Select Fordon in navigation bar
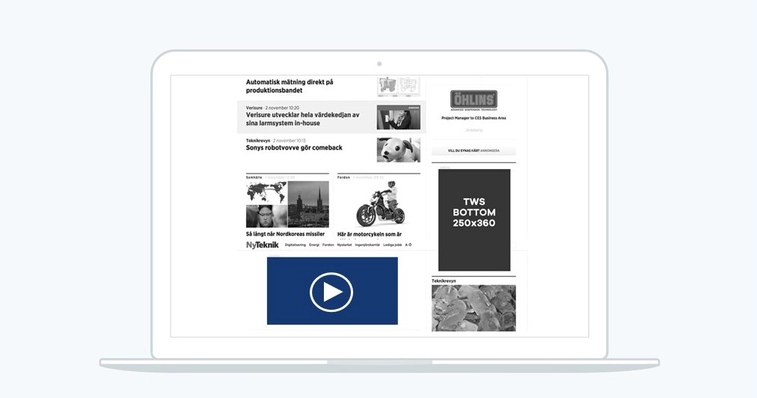Screen dimensions: 757x398 point(328,245)
